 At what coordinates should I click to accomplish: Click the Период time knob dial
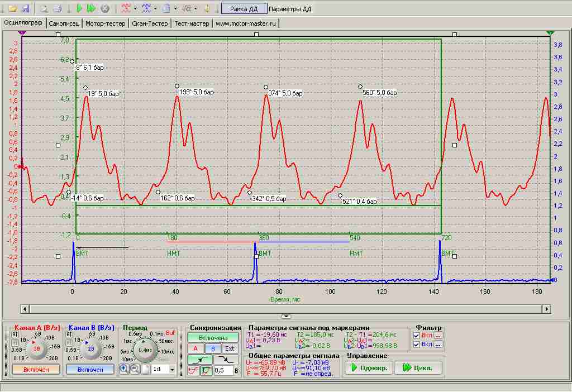click(145, 350)
